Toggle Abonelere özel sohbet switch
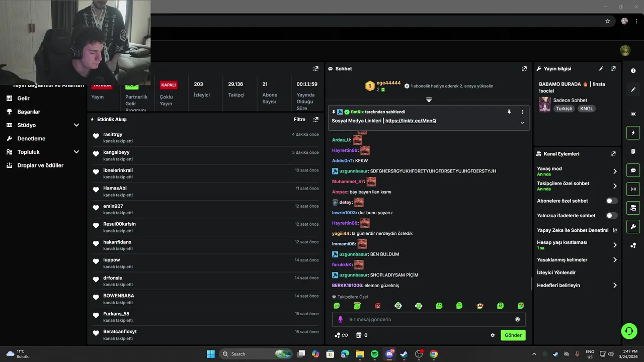This screenshot has height=362, width=644. [611, 201]
